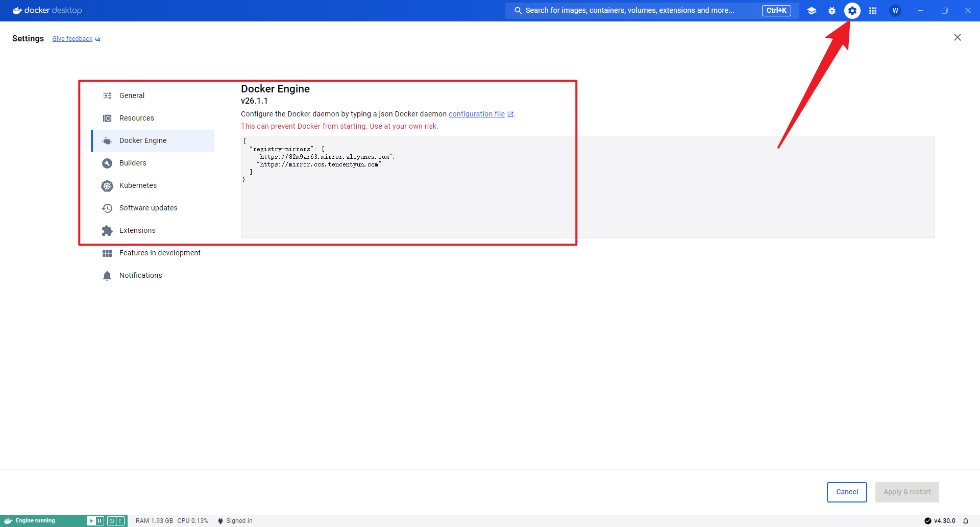Image resolution: width=980 pixels, height=527 pixels.
Task: Select the Notifications settings tab
Action: [153, 275]
